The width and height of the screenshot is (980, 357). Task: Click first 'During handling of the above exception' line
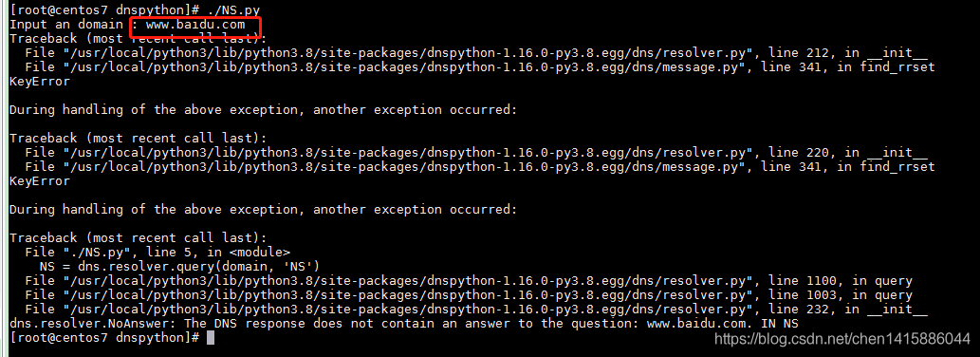(263, 110)
